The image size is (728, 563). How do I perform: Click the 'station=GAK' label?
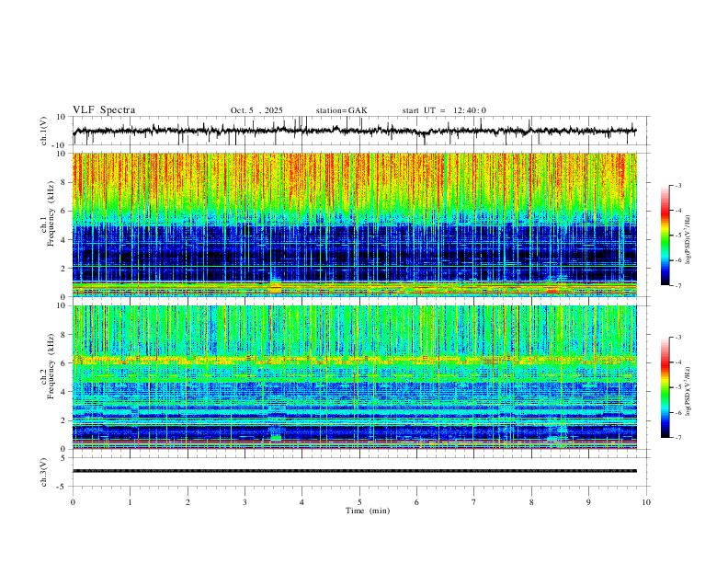341,110
